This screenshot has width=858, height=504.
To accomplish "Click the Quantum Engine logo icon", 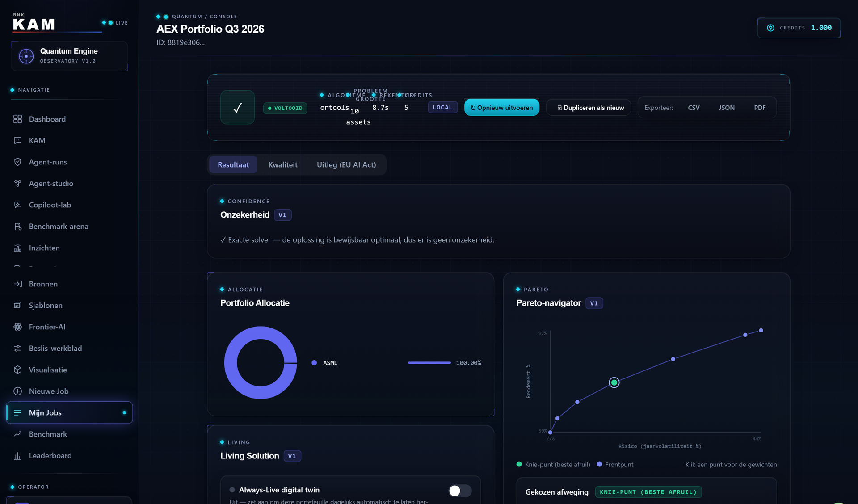I will (26, 56).
